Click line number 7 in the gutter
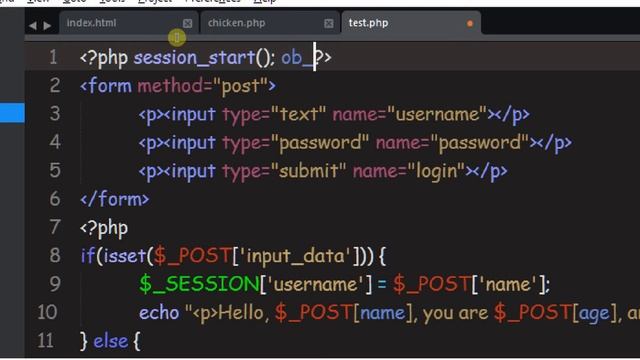640x360 pixels. pyautogui.click(x=55, y=227)
